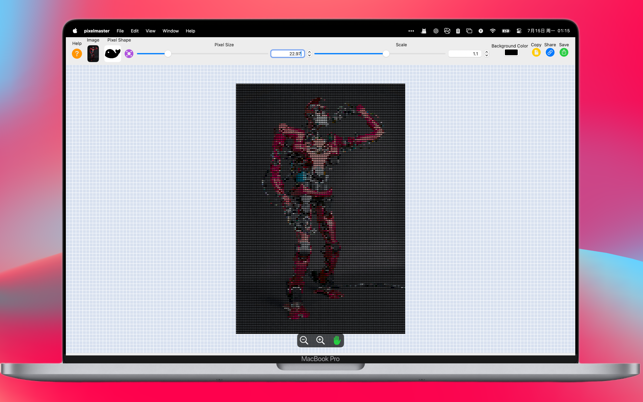Open the Window menu
Screen dimensions: 643x402
point(170,31)
